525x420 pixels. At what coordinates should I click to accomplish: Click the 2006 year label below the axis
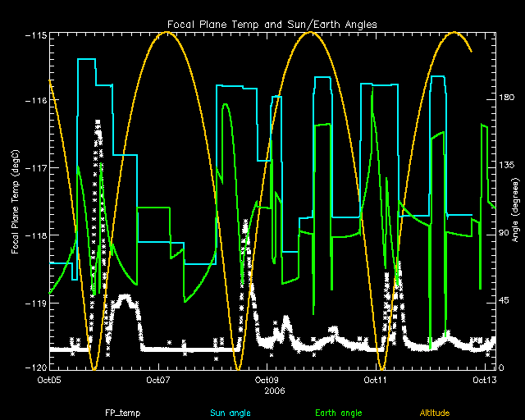pos(266,391)
